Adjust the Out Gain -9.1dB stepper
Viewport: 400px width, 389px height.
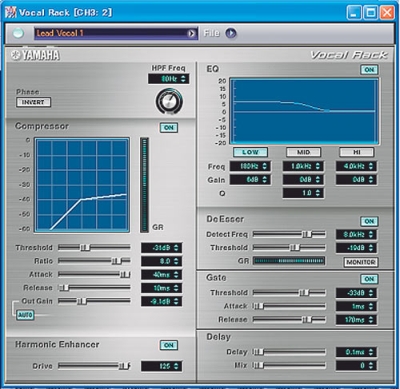point(176,301)
